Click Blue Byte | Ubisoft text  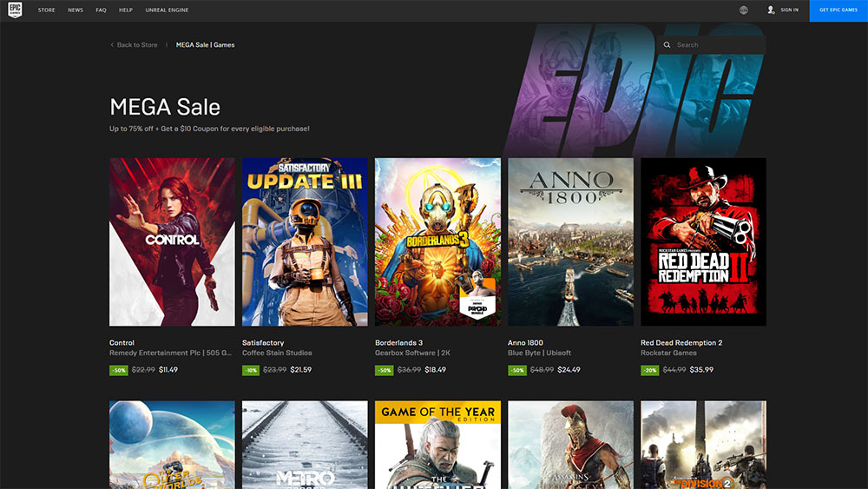click(539, 353)
